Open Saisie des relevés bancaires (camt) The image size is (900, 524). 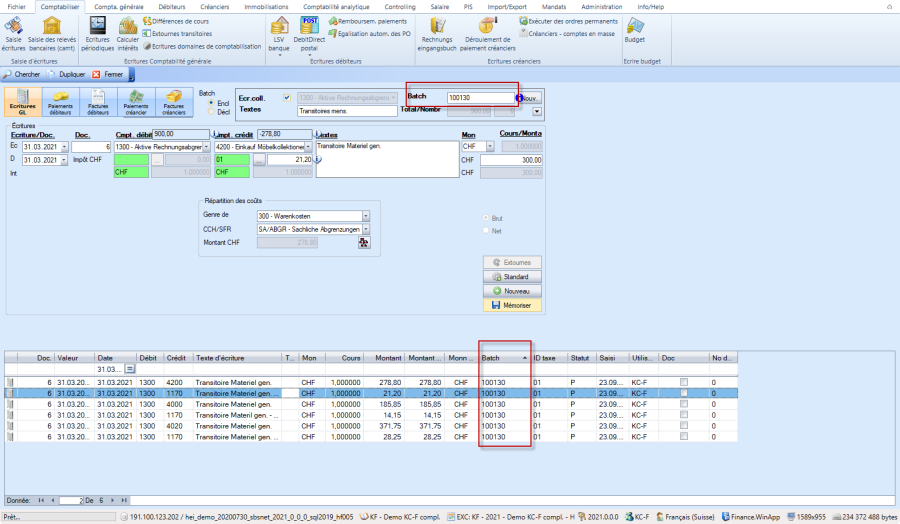[x=50, y=30]
